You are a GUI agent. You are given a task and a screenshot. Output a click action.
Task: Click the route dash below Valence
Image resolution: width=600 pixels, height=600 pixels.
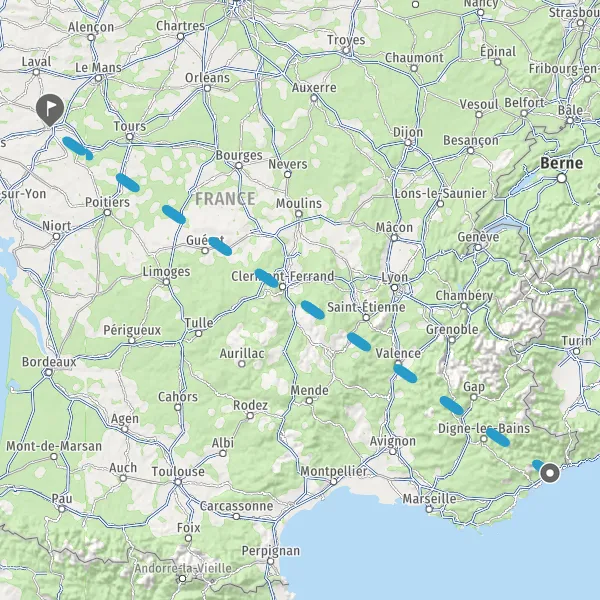[x=405, y=373]
